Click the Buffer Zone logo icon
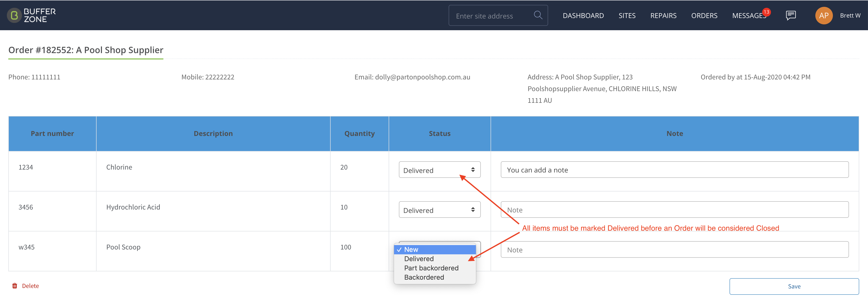This screenshot has width=868, height=305. [14, 16]
